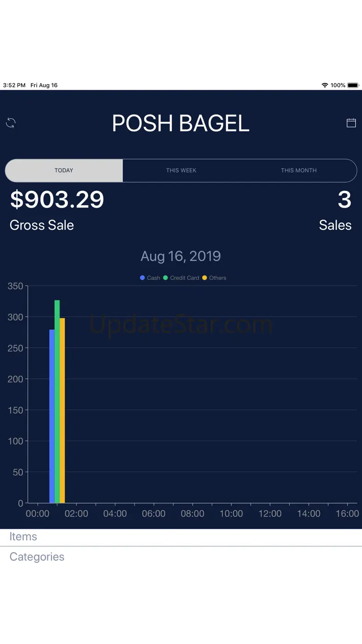Tap the POSH BAGEL title
The image size is (362, 644).
tap(181, 124)
